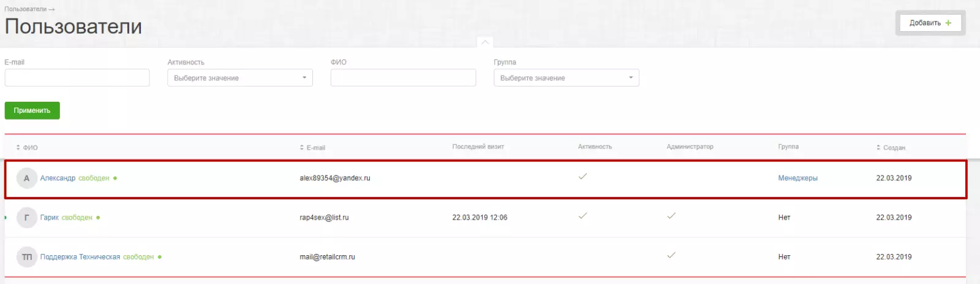Click email alex89354@yandex.ru
Image resolution: width=980 pixels, height=284 pixels.
point(334,178)
